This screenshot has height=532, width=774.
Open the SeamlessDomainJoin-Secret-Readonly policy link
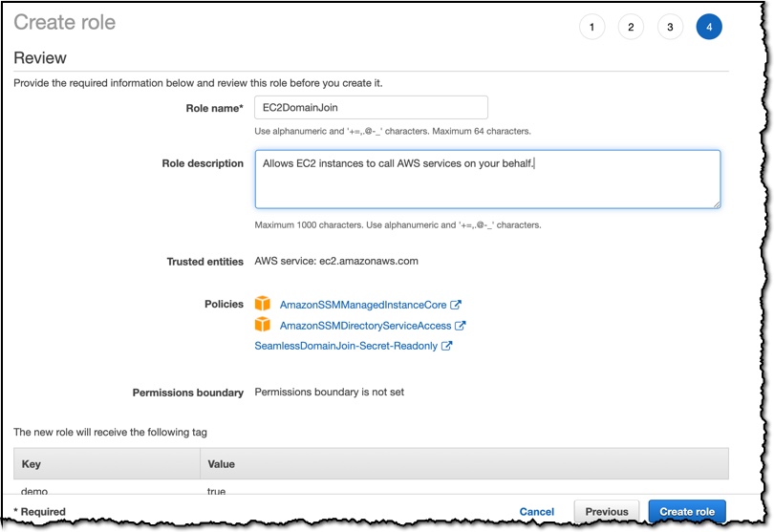[x=346, y=346]
